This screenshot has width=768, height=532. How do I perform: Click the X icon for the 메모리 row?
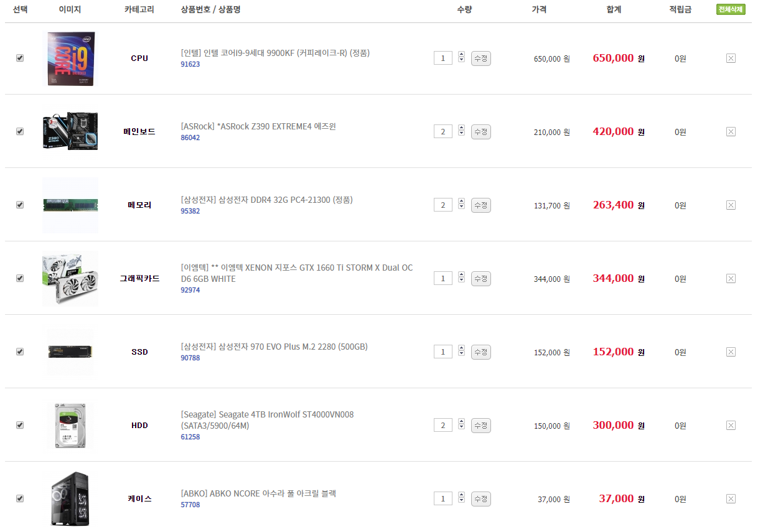[731, 205]
